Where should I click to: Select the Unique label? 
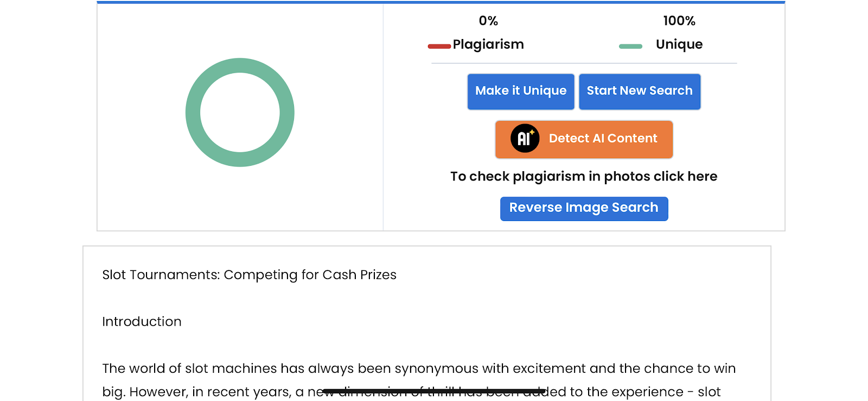point(679,44)
